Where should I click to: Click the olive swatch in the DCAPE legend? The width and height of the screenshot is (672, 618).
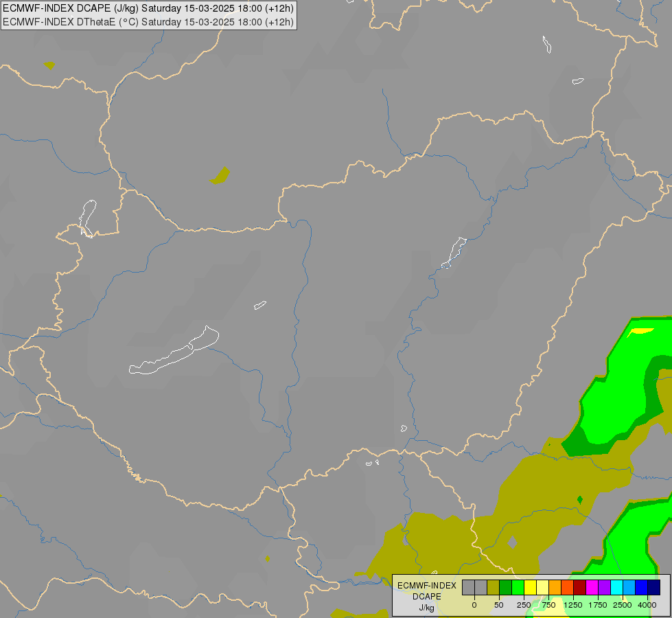[x=494, y=588]
